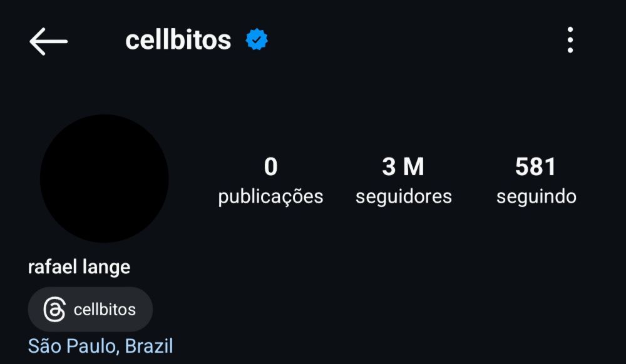Click the word Brazil in location
Screen dimensions: 626x364
tap(149, 346)
